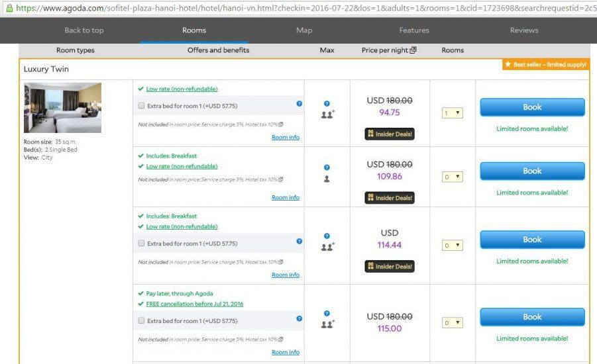Screen dimensions: 597x364
Task: Switch to the Reviews tab
Action: tap(523, 30)
